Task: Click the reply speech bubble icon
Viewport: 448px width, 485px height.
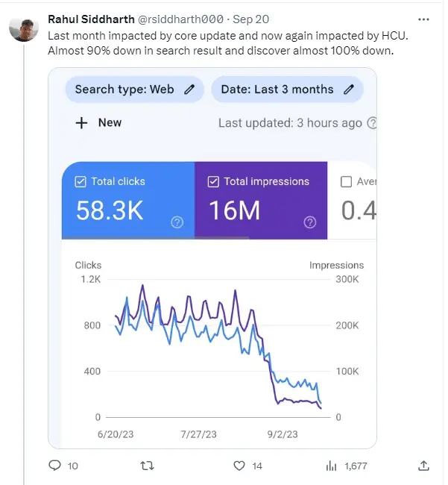Action: (x=54, y=465)
